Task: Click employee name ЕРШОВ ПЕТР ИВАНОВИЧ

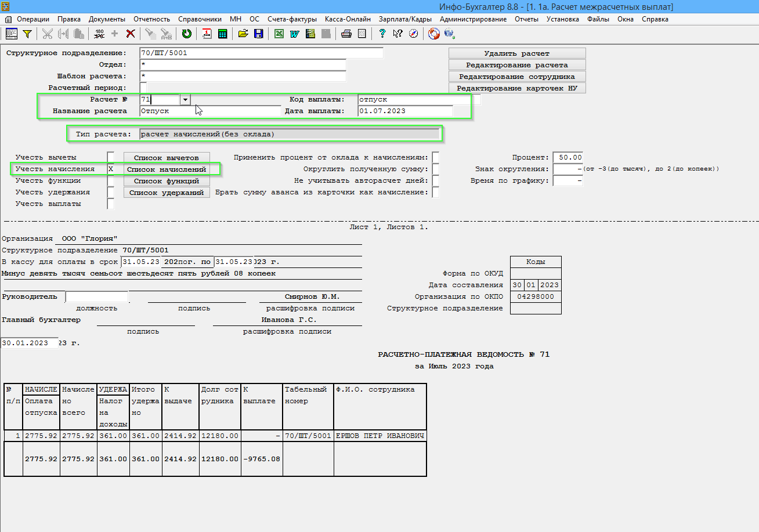Action: pos(379,436)
